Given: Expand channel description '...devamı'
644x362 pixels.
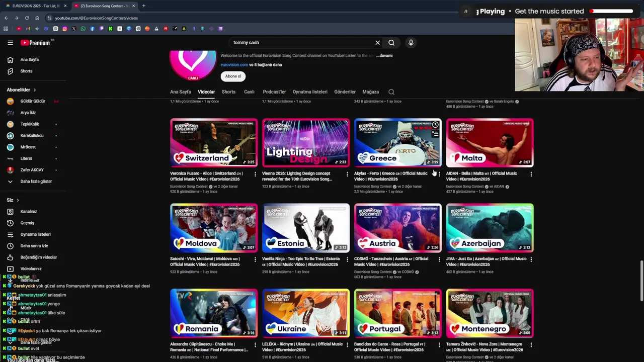Looking at the screenshot, I should tap(384, 56).
